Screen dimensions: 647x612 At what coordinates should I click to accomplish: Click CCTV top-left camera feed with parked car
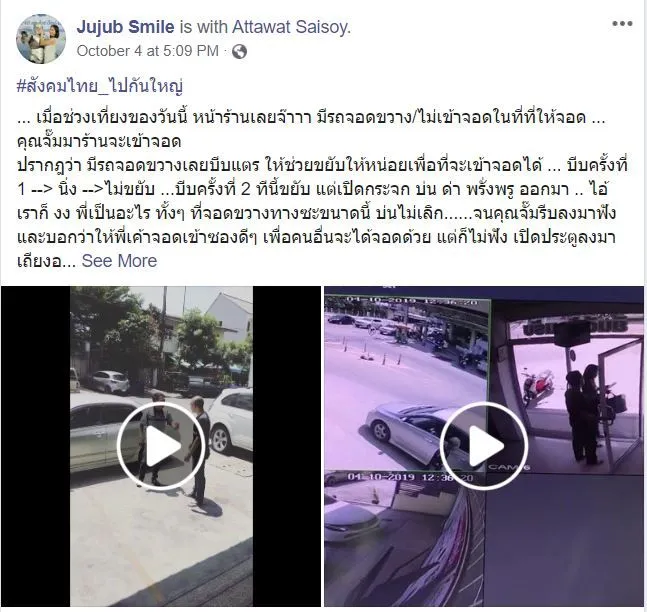point(407,384)
